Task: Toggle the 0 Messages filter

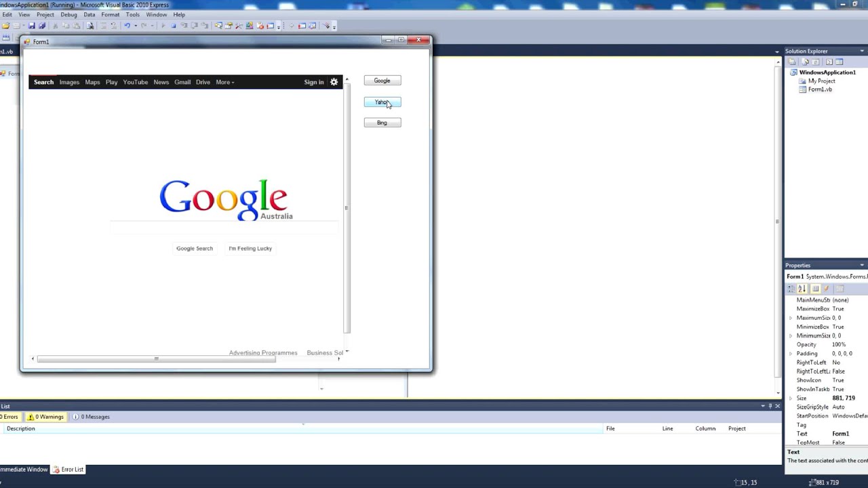Action: [x=91, y=417]
